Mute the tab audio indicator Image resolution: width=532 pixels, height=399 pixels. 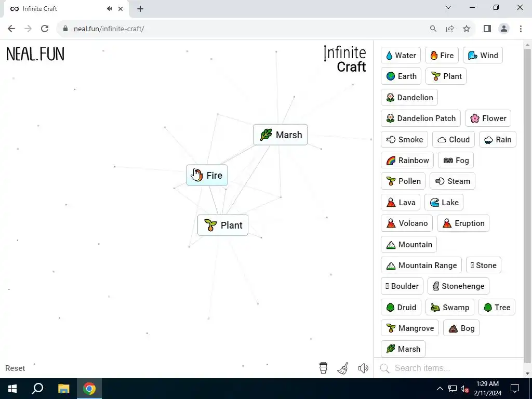click(109, 9)
